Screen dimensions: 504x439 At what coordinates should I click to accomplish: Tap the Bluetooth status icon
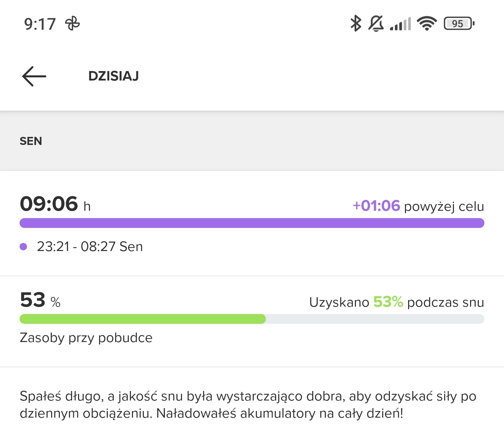click(356, 23)
